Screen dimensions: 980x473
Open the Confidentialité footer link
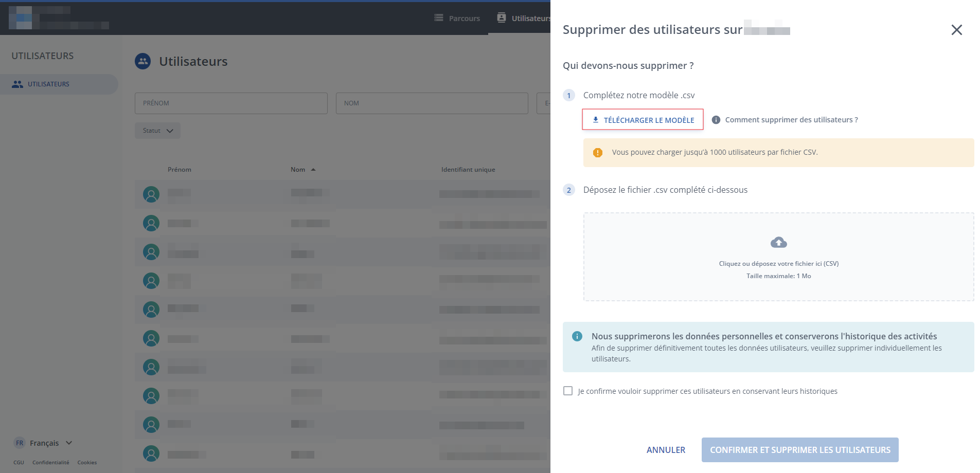tap(50, 463)
